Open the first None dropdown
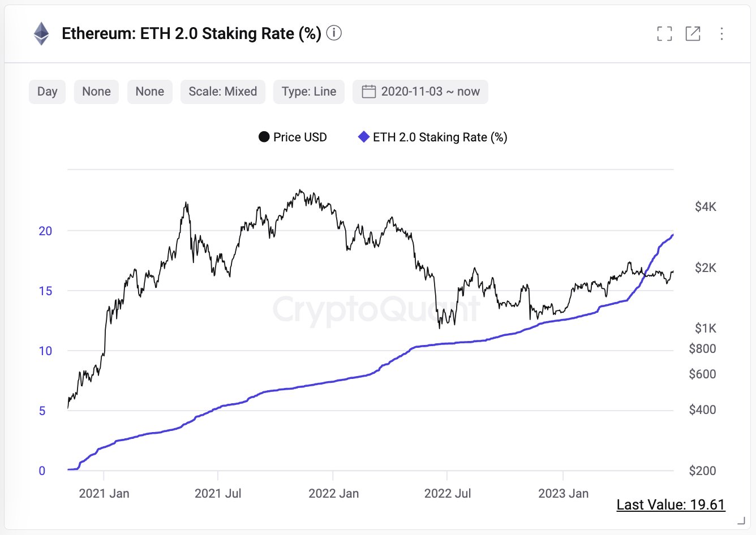The image size is (756, 535). pyautogui.click(x=96, y=92)
